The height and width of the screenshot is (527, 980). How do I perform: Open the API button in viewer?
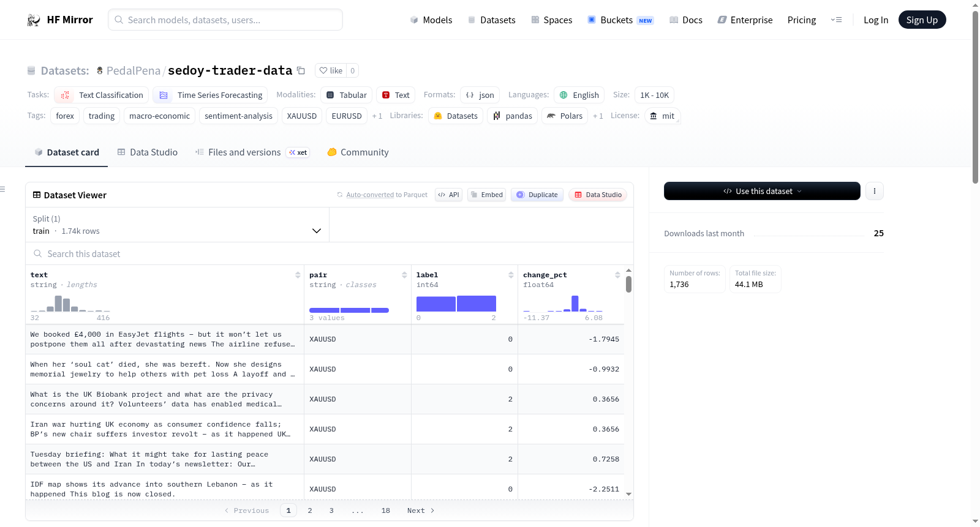coord(448,195)
